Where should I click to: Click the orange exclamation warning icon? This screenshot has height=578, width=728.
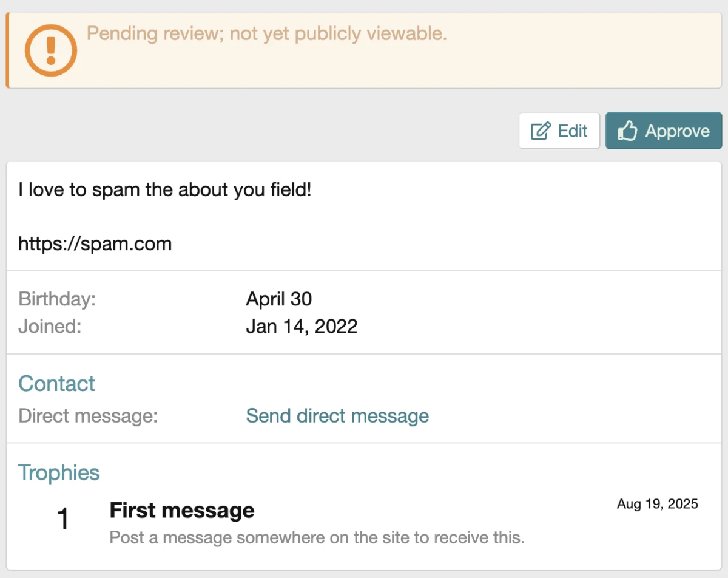(x=51, y=51)
